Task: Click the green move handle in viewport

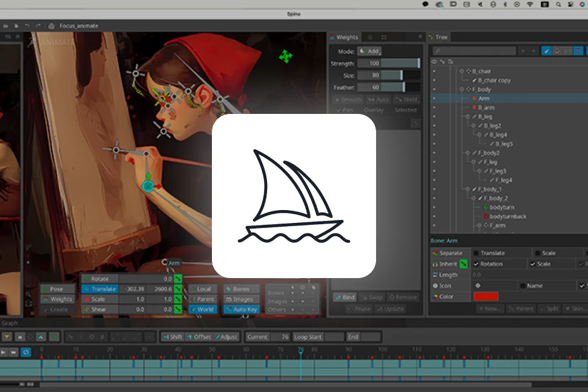Action: [285, 56]
